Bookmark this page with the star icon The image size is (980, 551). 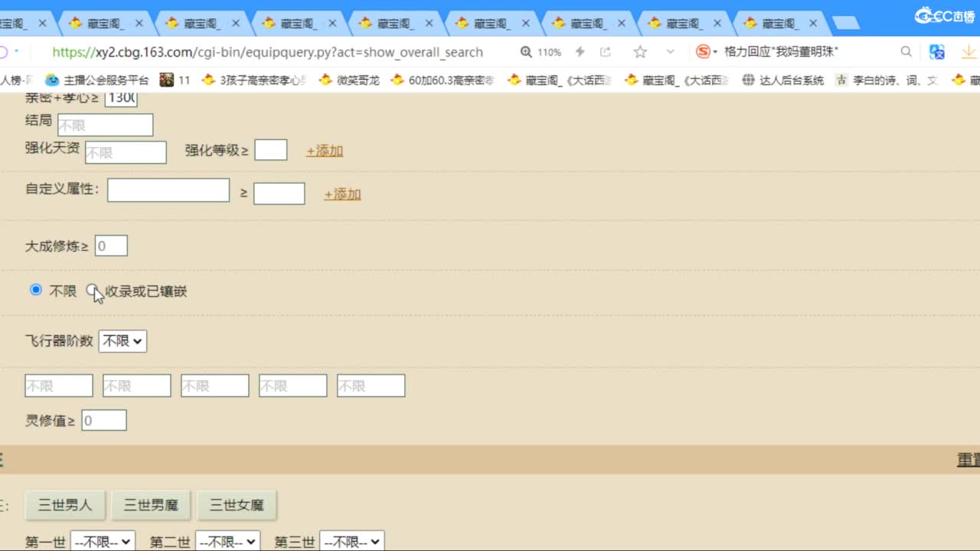click(640, 52)
